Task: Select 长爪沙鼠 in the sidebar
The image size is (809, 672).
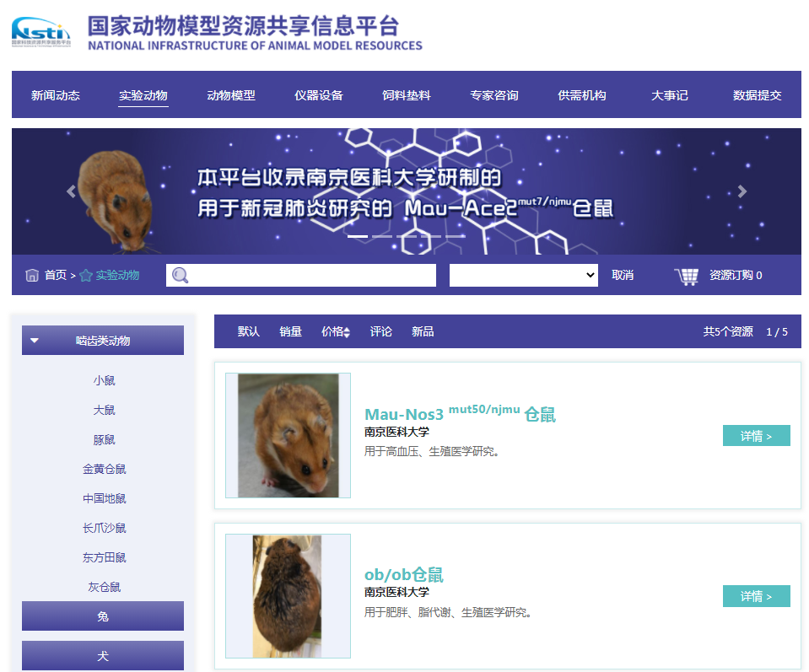Action: click(105, 528)
